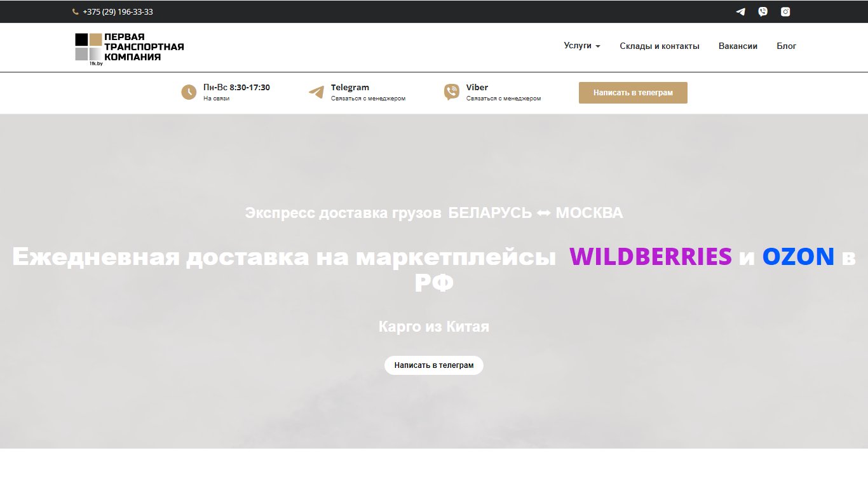Image resolution: width=868 pixels, height=488 pixels.
Task: Click the Viber phone icon in info bar
Action: [452, 92]
